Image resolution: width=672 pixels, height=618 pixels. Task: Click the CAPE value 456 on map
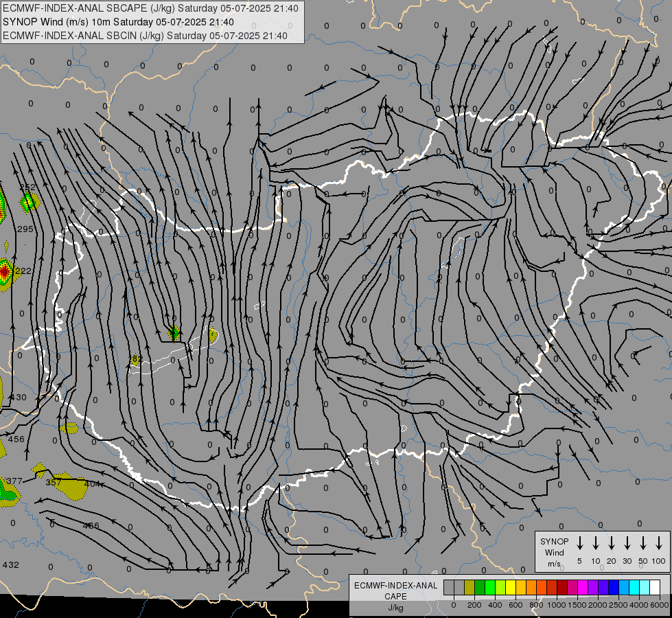coord(16,439)
